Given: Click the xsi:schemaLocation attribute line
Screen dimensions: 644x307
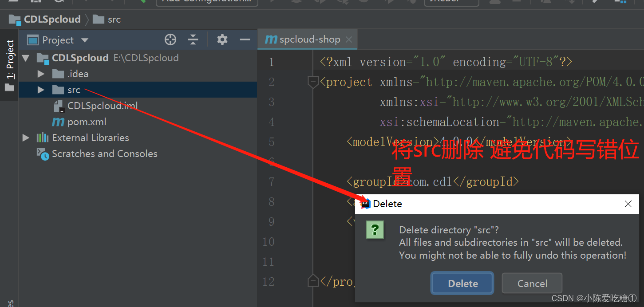Looking at the screenshot, I should 512,122.
